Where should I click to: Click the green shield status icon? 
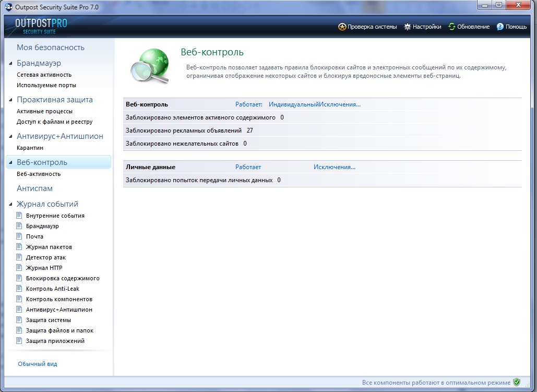(517, 382)
